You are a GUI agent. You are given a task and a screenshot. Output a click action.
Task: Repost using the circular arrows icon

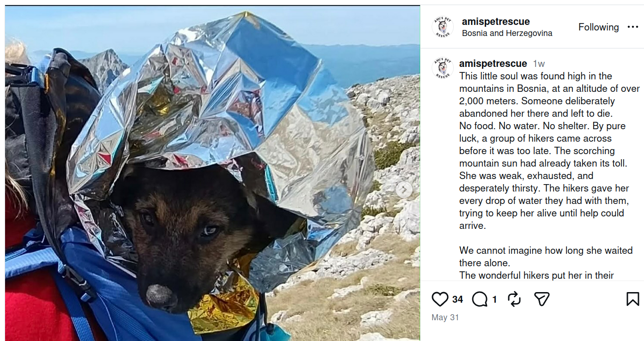point(514,299)
